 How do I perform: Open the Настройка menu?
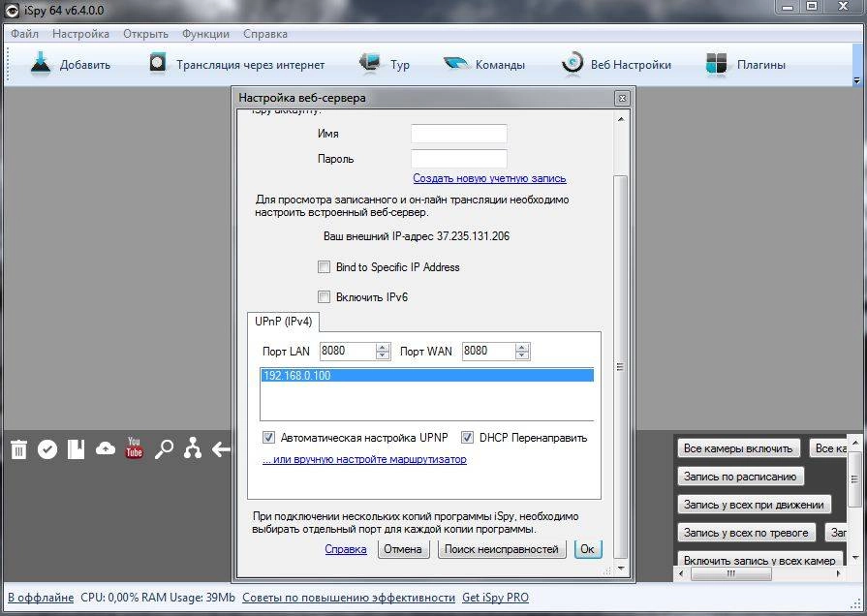click(x=80, y=34)
